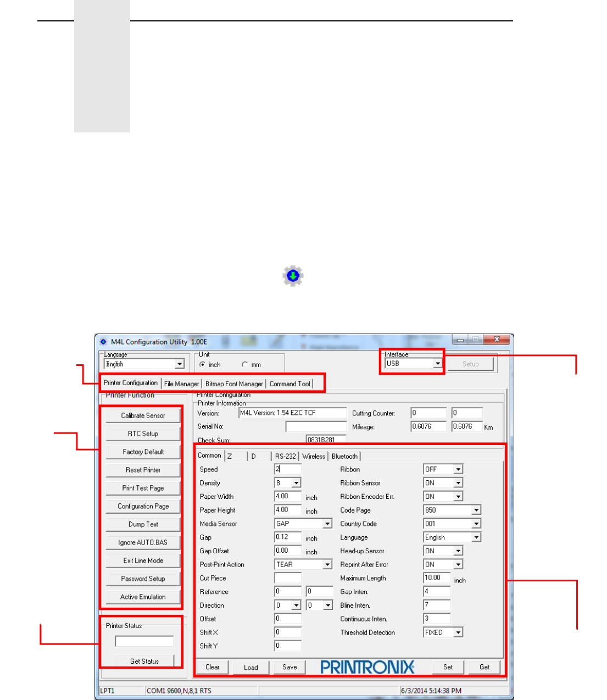Click the Get button
The height and width of the screenshot is (700, 607).
click(x=485, y=667)
